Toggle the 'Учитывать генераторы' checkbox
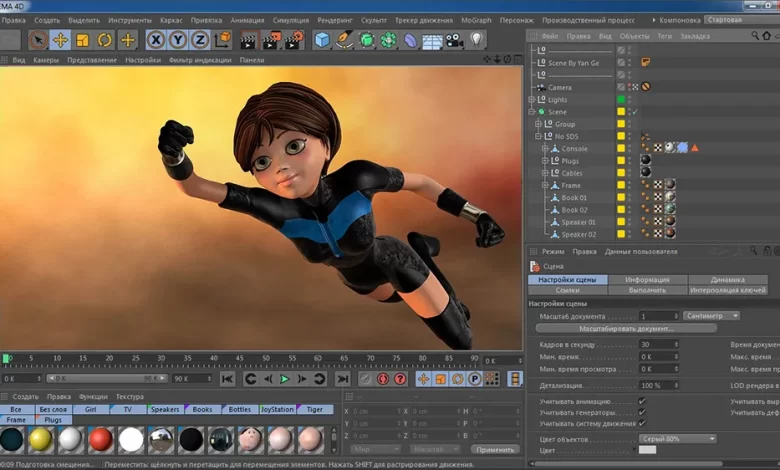 tap(642, 412)
